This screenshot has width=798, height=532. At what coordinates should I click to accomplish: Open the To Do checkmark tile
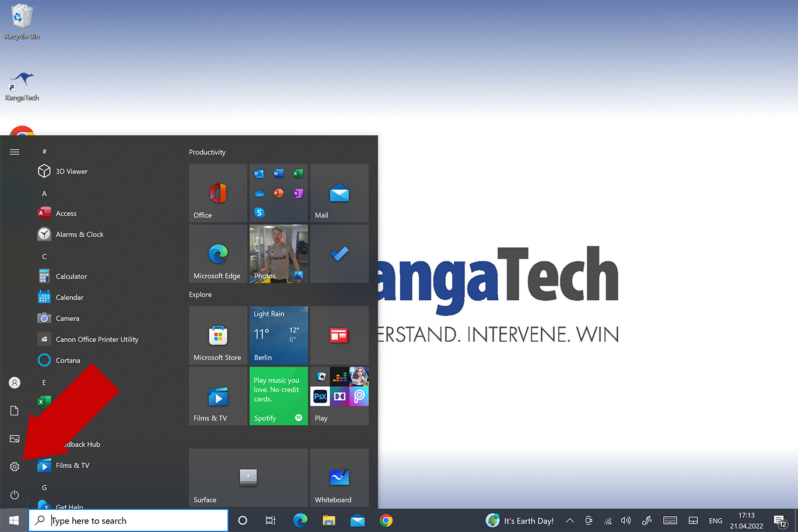[x=339, y=254]
